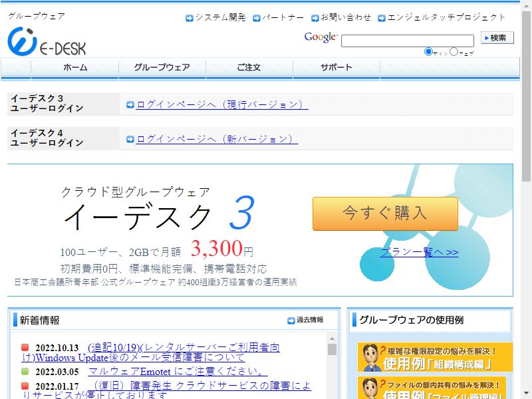
Task: Focus the Google search text field
Action: [x=408, y=41]
